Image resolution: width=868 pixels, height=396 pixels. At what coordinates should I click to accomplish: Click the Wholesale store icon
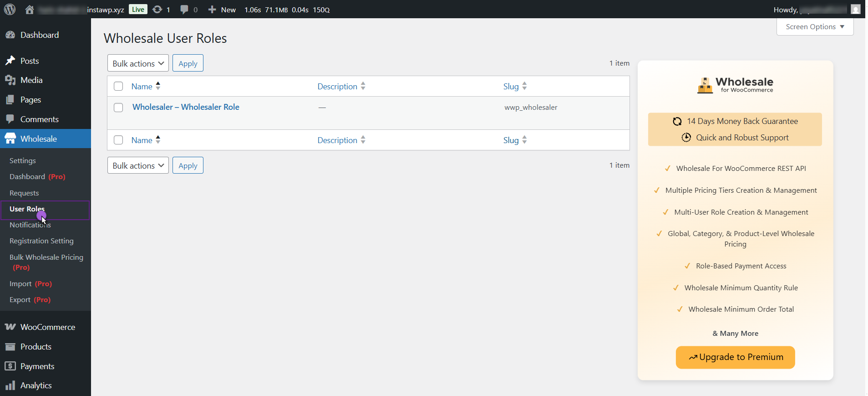click(10, 139)
